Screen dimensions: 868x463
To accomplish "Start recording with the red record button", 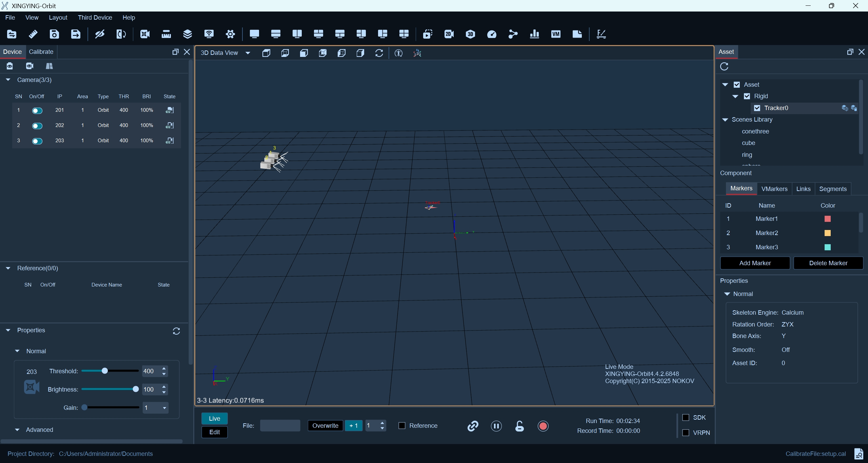I will (x=543, y=426).
